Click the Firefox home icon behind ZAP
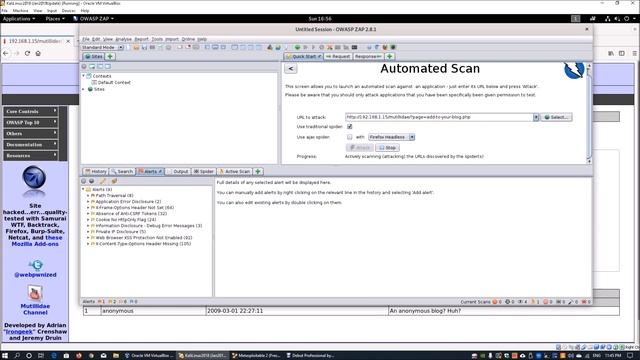This screenshot has height=360, width=640. pyautogui.click(x=38, y=53)
